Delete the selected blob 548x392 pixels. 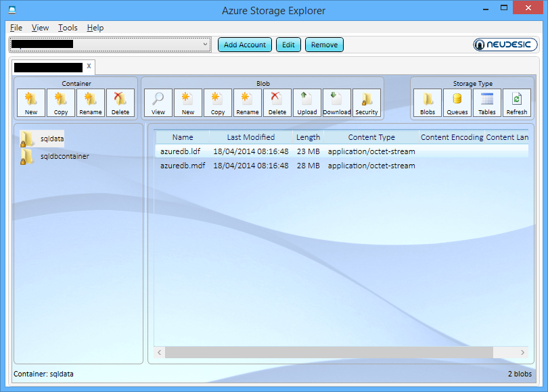pyautogui.click(x=277, y=103)
